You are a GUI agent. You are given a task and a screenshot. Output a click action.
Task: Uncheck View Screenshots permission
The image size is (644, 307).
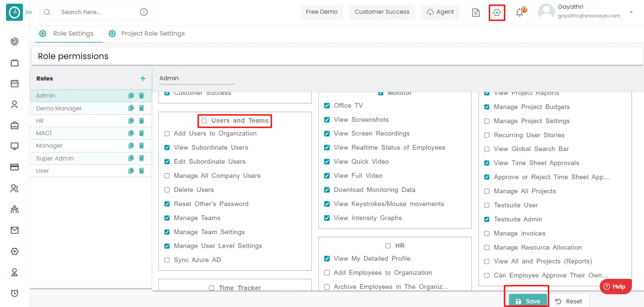click(327, 120)
